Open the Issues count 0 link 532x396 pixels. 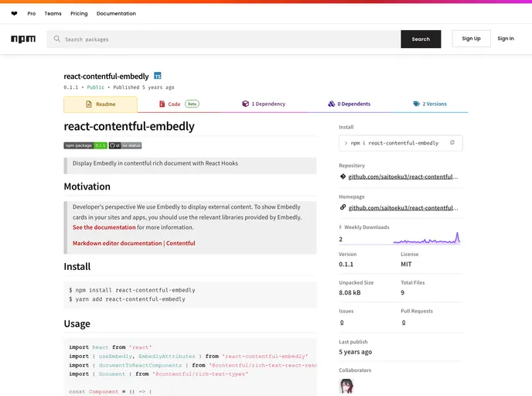[342, 323]
